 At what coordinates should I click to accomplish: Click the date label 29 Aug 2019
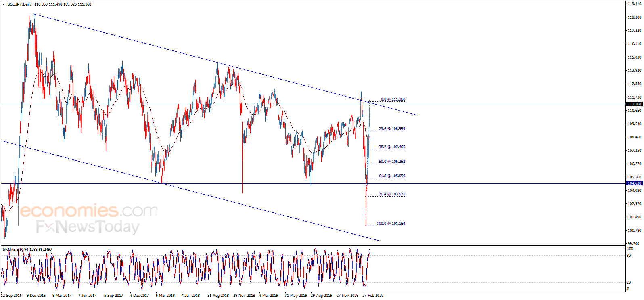pos(321,295)
